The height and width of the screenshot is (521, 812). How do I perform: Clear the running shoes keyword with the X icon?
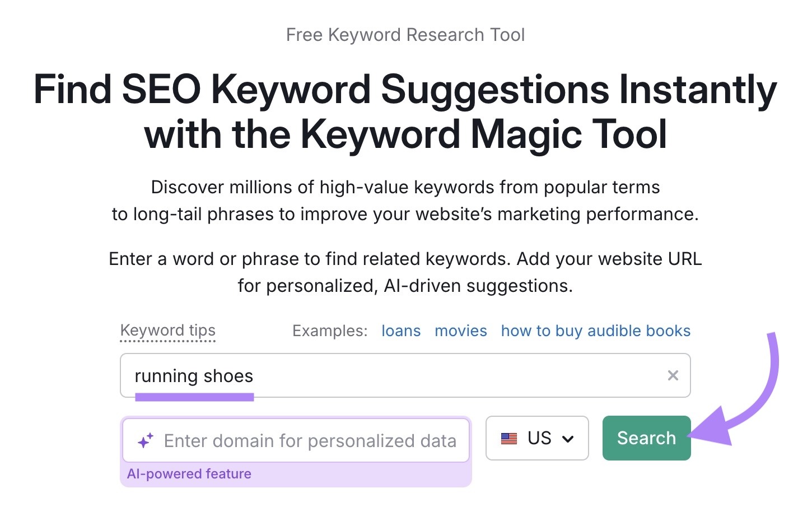coord(673,375)
